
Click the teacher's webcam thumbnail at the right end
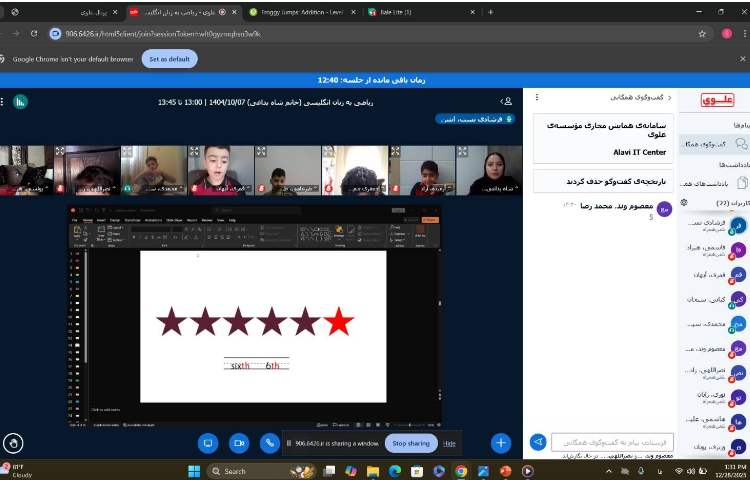[489, 171]
